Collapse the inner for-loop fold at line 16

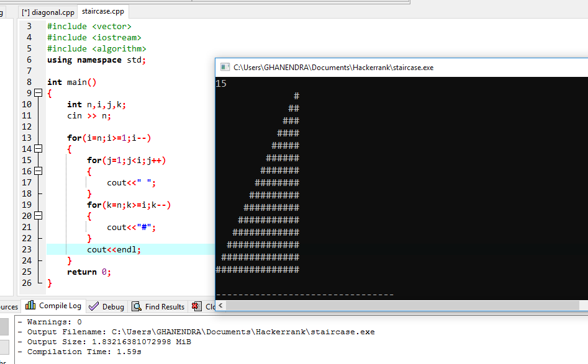click(x=38, y=171)
